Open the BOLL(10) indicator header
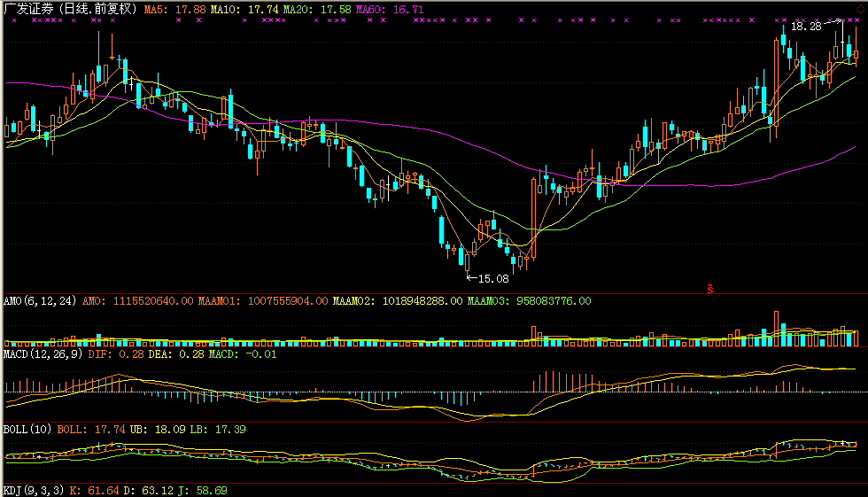This screenshot has width=868, height=497. click(28, 429)
